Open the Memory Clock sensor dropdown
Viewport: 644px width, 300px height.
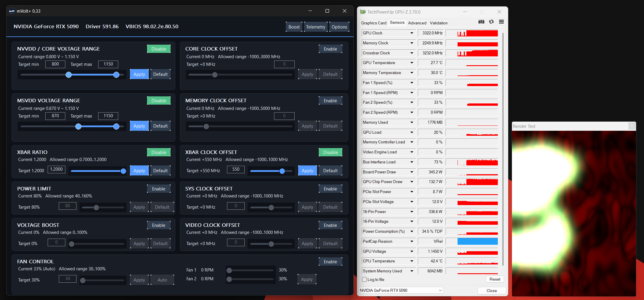click(412, 43)
